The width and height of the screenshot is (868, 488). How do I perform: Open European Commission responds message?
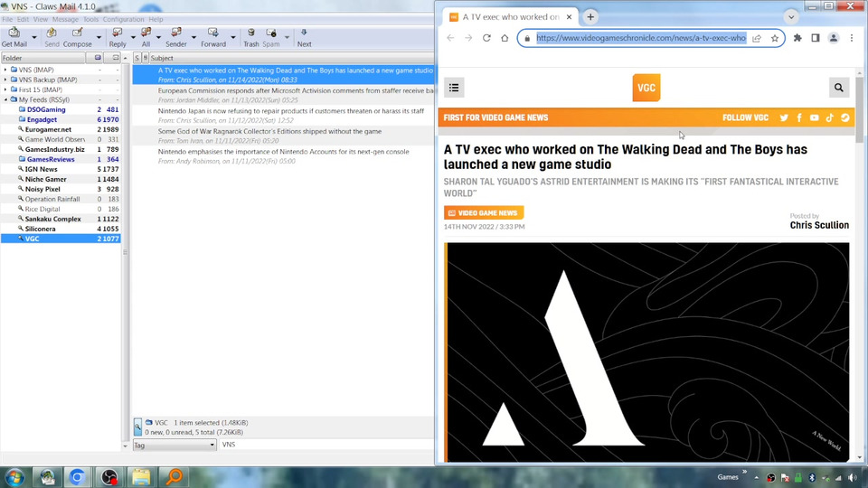coord(283,95)
